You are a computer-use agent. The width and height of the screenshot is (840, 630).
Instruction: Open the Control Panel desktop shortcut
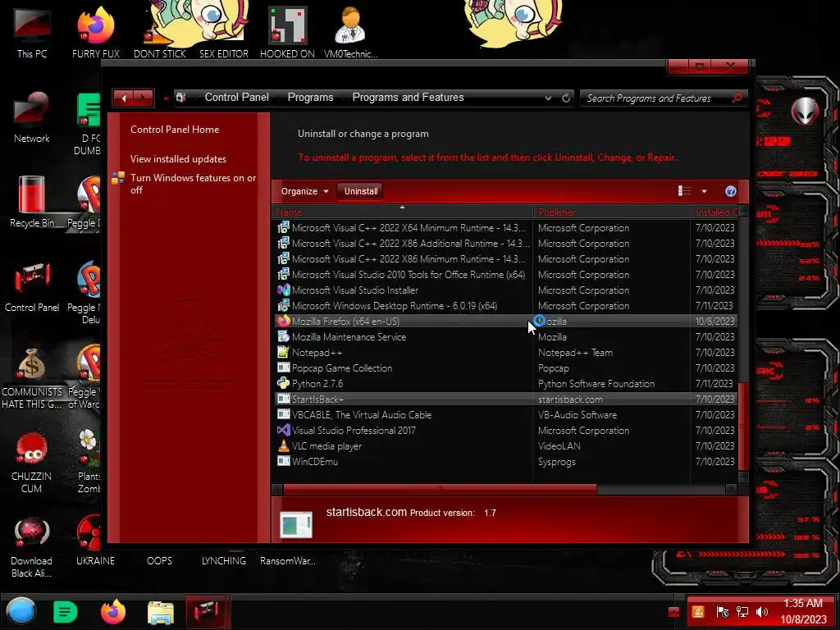tap(32, 287)
